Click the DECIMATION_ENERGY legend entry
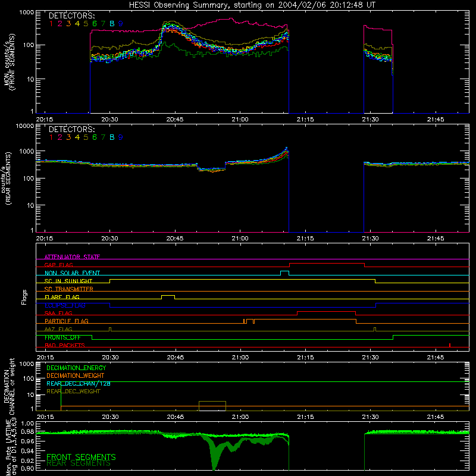The width and height of the screenshot is (476, 476). [76, 368]
